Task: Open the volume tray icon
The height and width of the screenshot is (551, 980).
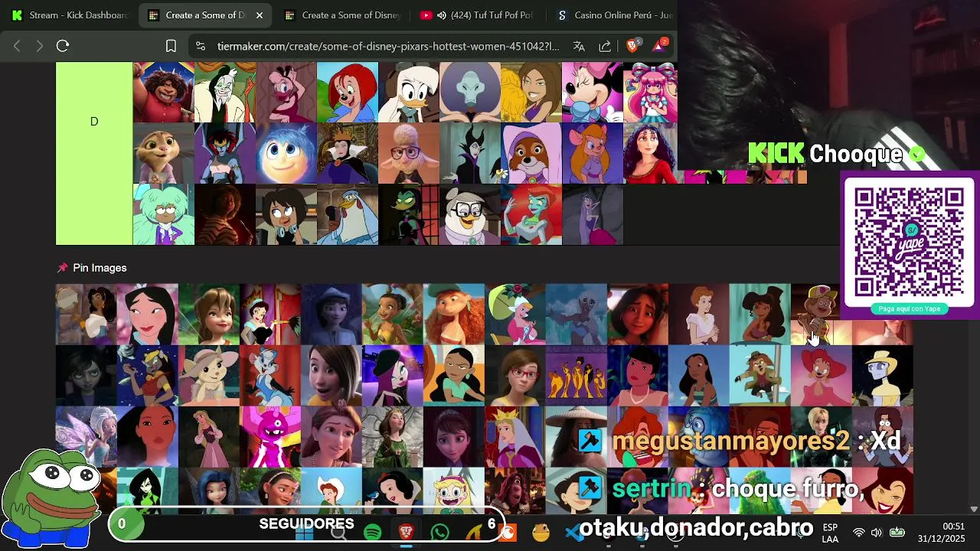Action: pyautogui.click(x=877, y=533)
